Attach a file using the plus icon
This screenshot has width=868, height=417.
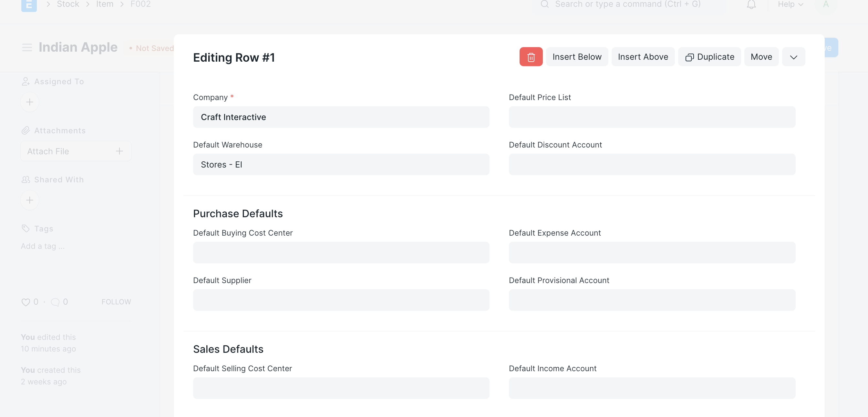[x=119, y=151]
